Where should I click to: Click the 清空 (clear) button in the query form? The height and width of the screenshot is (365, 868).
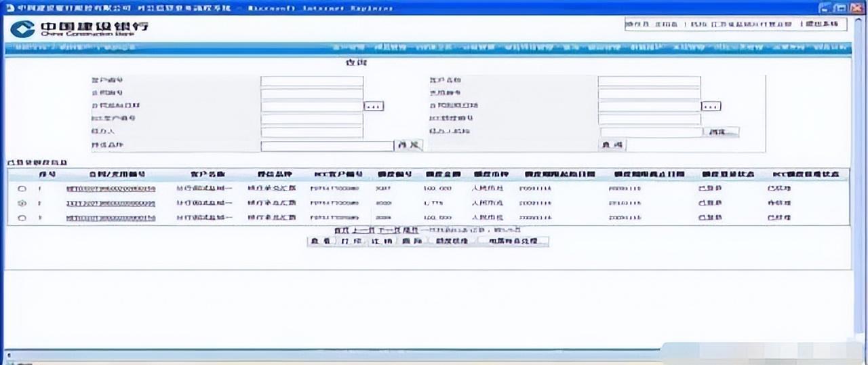click(409, 146)
